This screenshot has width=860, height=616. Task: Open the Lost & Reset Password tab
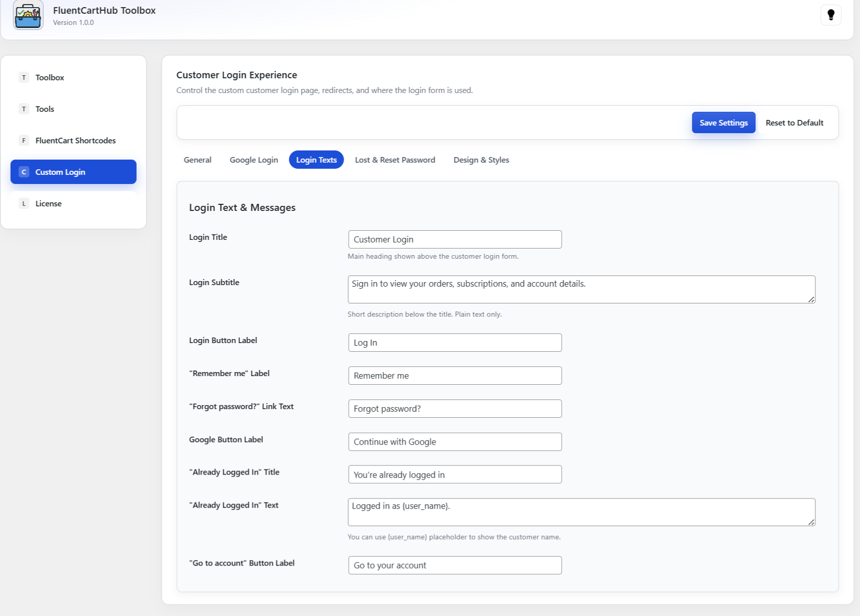[395, 160]
